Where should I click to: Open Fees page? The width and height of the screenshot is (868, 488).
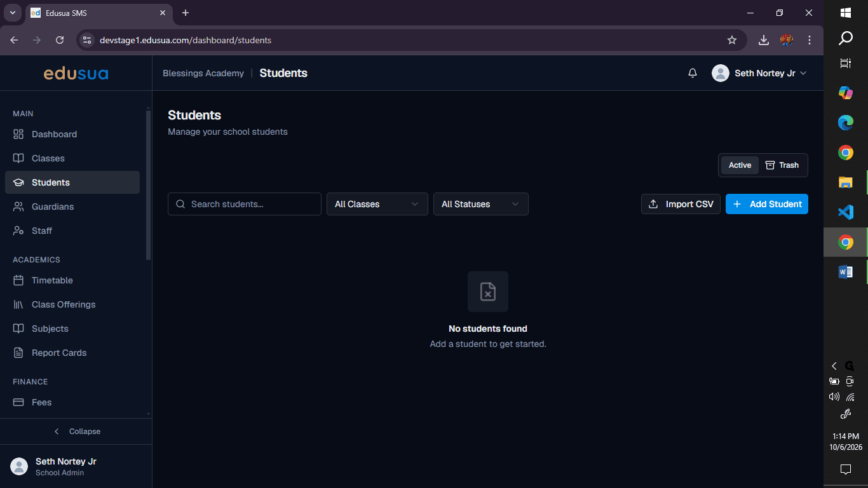click(72, 402)
